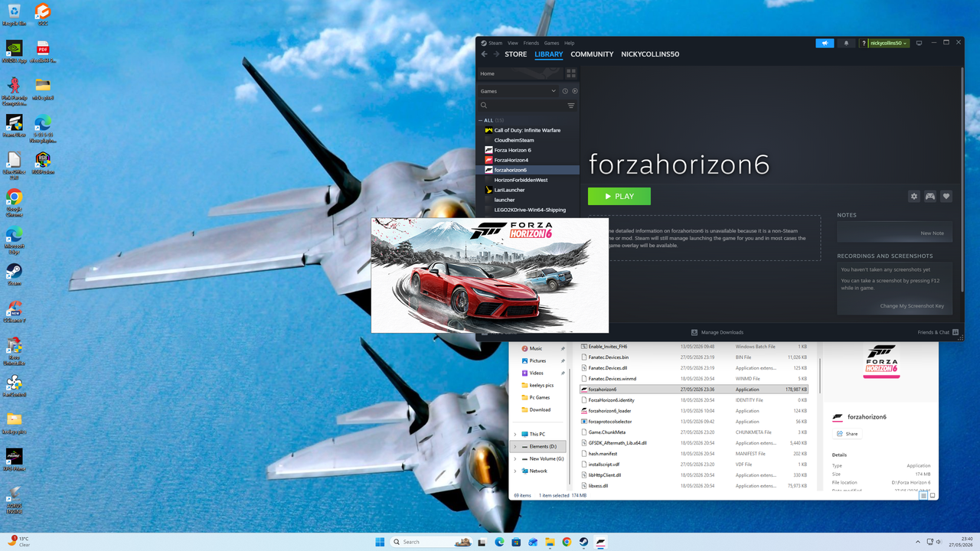Open the Friends menu in Steam

531,43
